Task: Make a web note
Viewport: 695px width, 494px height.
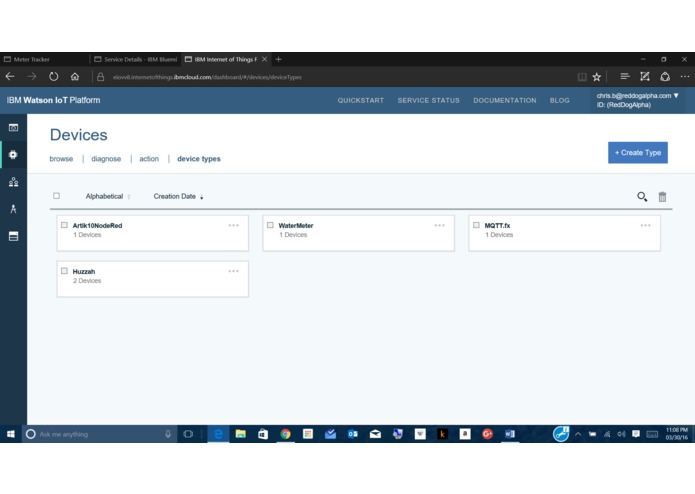Action: (644, 77)
